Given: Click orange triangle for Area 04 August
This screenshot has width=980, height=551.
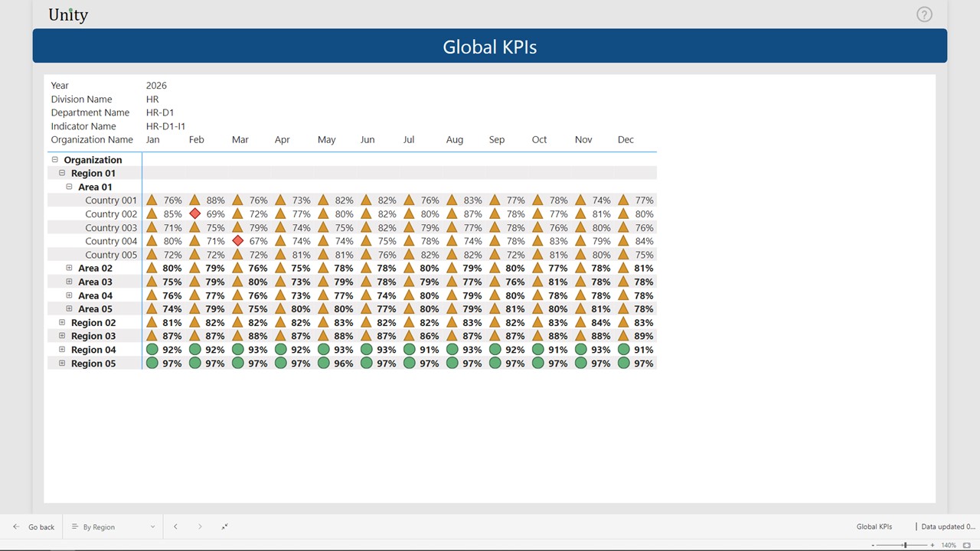Looking at the screenshot, I should [x=452, y=295].
